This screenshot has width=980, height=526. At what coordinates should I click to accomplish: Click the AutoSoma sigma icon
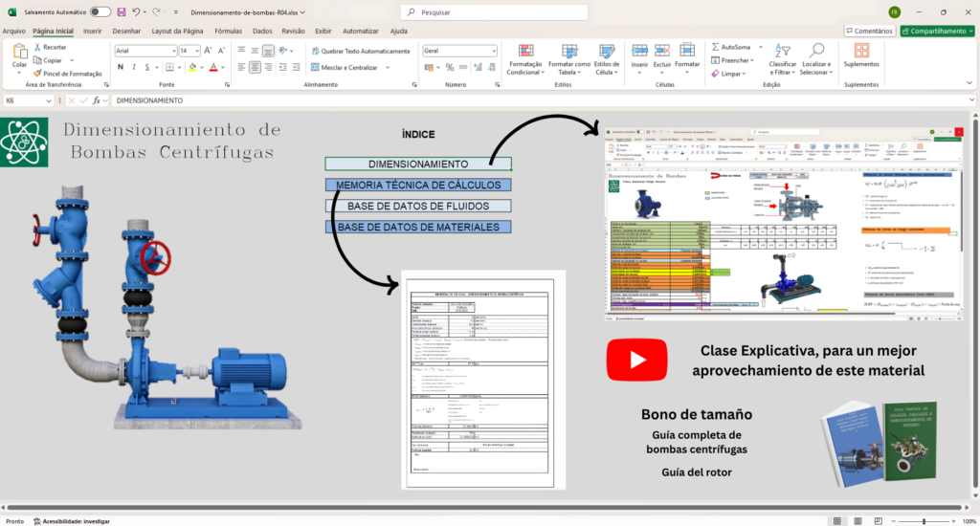[x=713, y=46]
